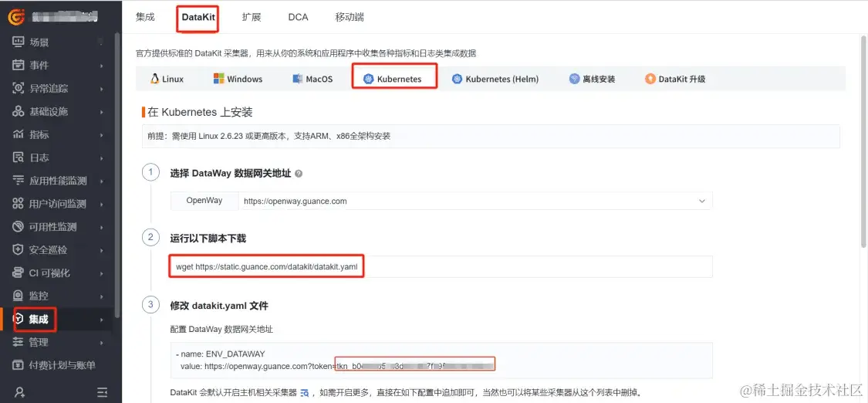Open 事件 via its sidebar icon
868x403 pixels.
click(x=19, y=66)
